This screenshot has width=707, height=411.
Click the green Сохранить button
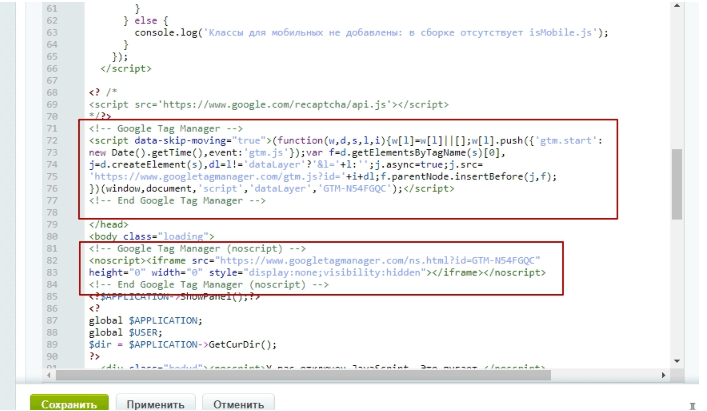[x=69, y=403]
